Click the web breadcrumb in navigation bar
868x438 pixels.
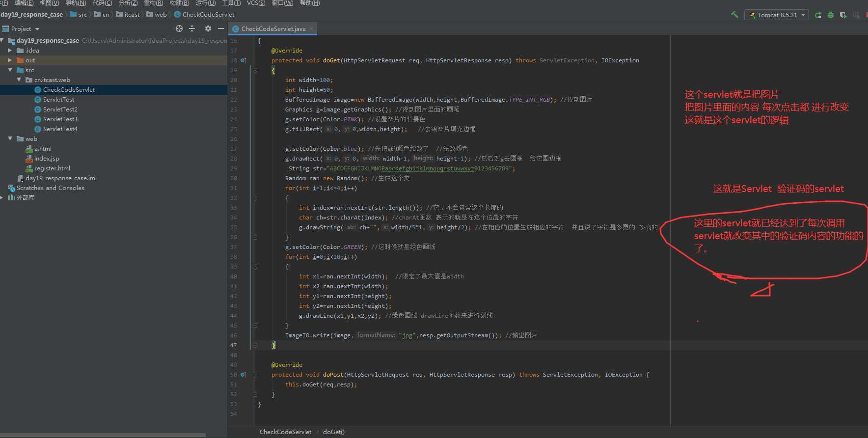point(157,15)
